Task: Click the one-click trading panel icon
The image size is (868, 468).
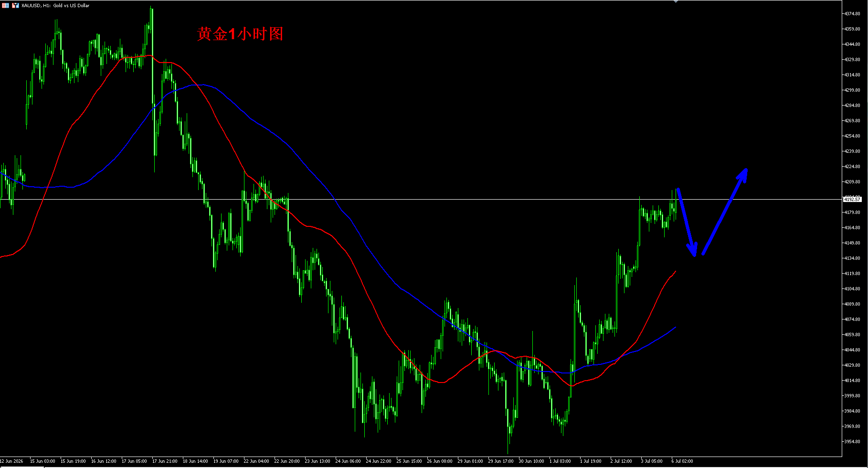Action: tap(16, 6)
